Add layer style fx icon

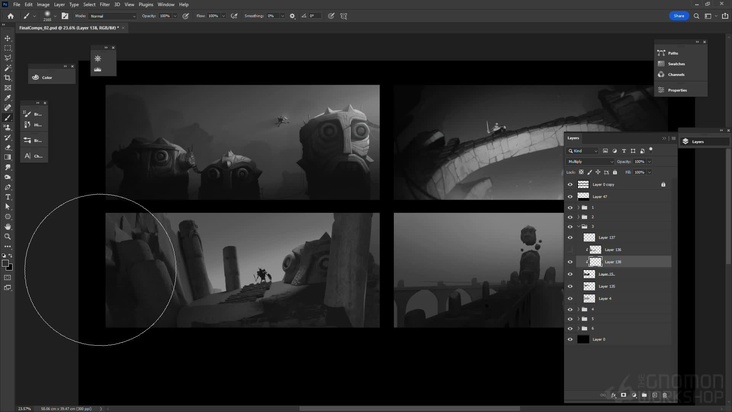tap(613, 395)
